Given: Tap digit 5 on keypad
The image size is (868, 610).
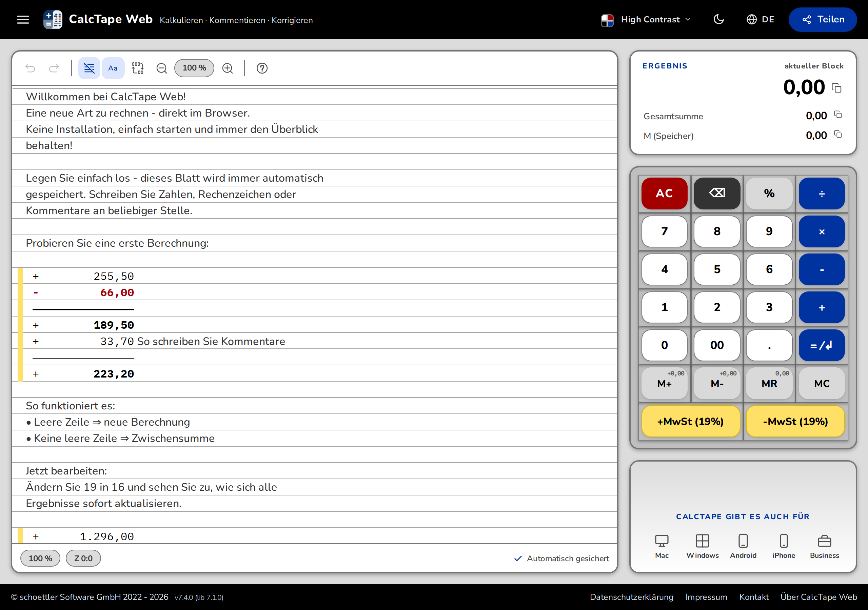Looking at the screenshot, I should [717, 269].
